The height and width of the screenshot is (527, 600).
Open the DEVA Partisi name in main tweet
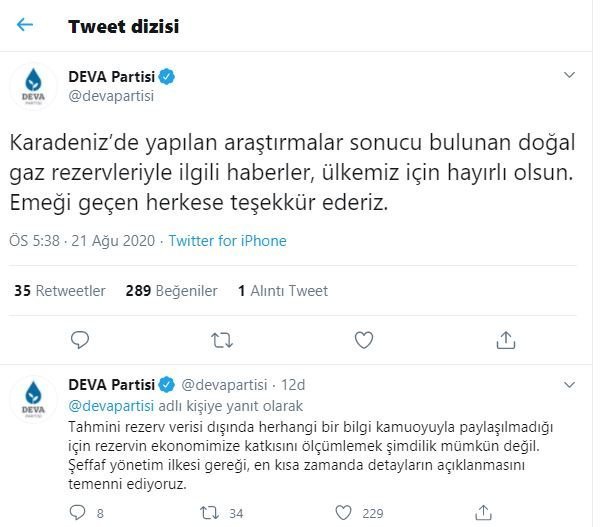click(112, 76)
